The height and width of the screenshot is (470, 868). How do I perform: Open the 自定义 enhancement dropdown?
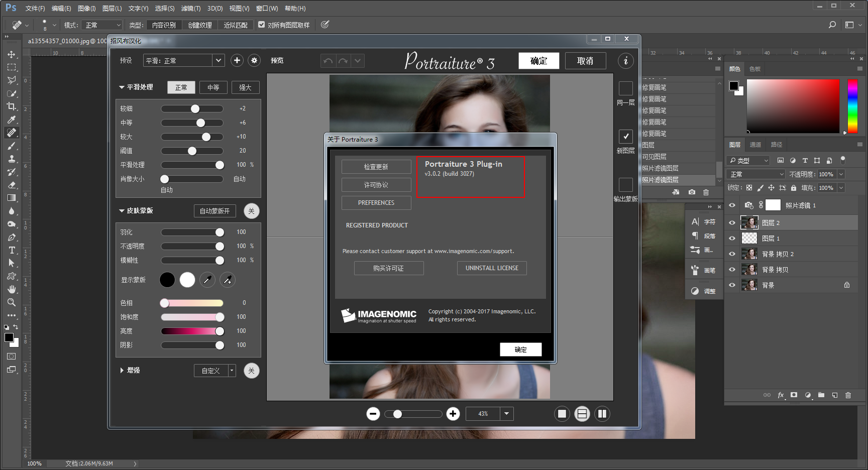tap(215, 371)
